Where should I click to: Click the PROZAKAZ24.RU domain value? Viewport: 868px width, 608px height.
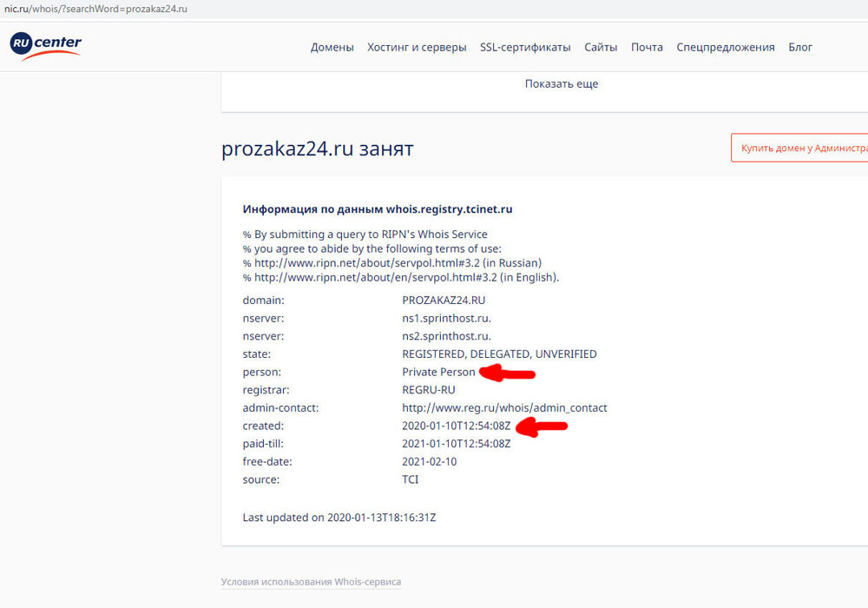click(444, 301)
